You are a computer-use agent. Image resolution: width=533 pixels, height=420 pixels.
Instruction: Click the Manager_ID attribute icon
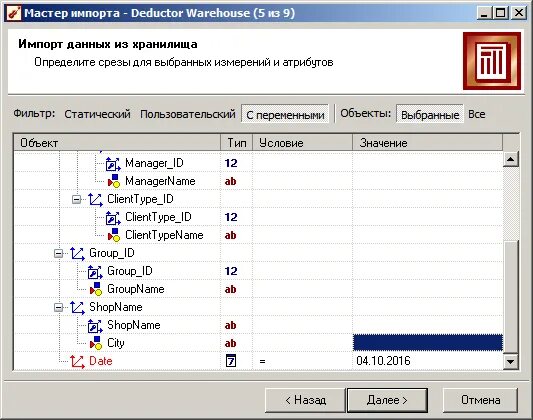click(x=113, y=163)
